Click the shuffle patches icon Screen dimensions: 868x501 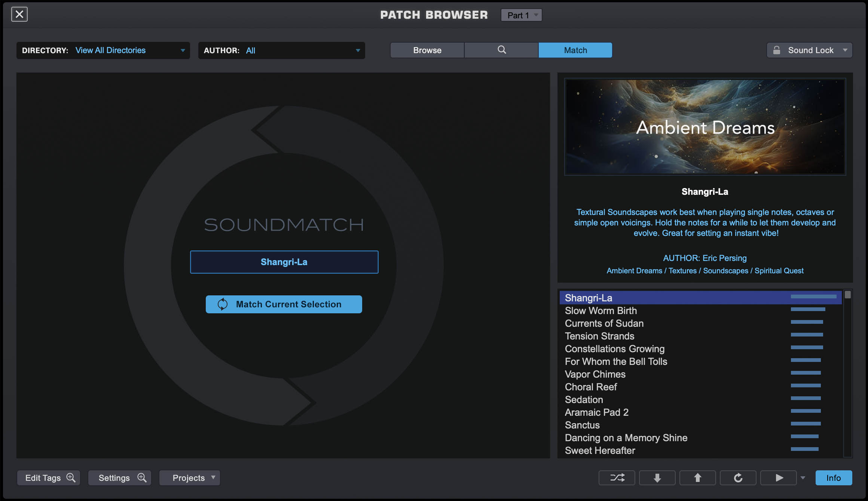point(617,477)
